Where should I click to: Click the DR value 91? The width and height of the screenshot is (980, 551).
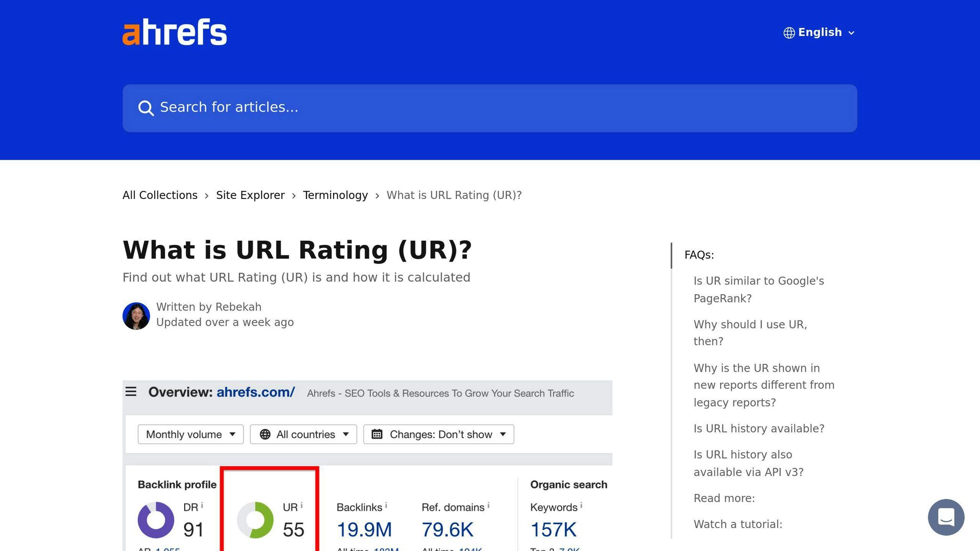[194, 529]
